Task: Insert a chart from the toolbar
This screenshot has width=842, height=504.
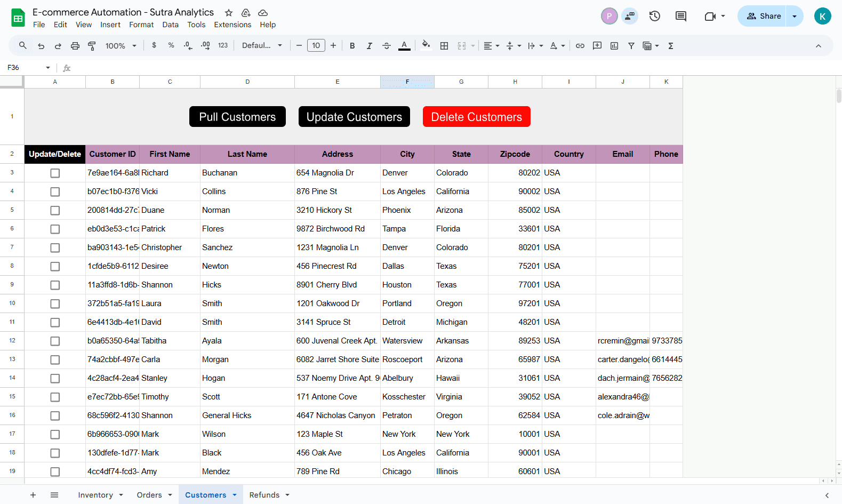Action: point(614,46)
